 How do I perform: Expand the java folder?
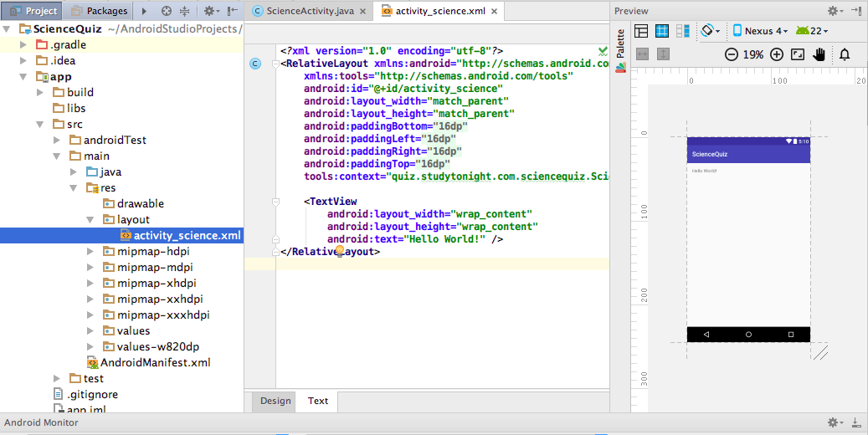pyautogui.click(x=73, y=172)
